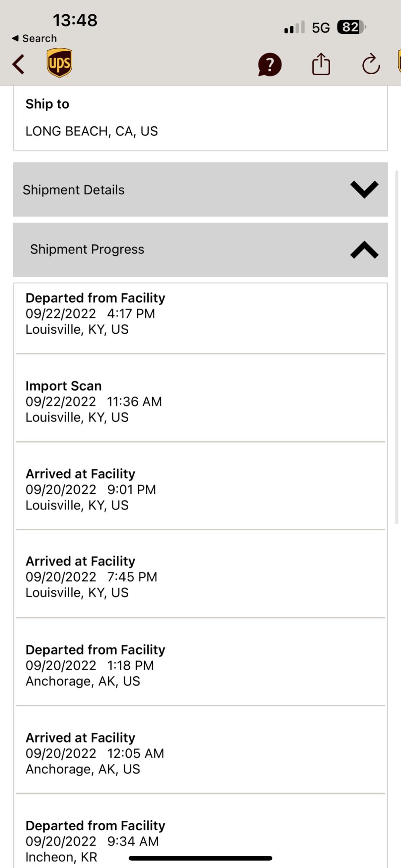
Task: Reload tracking with the refresh icon
Action: [371, 64]
